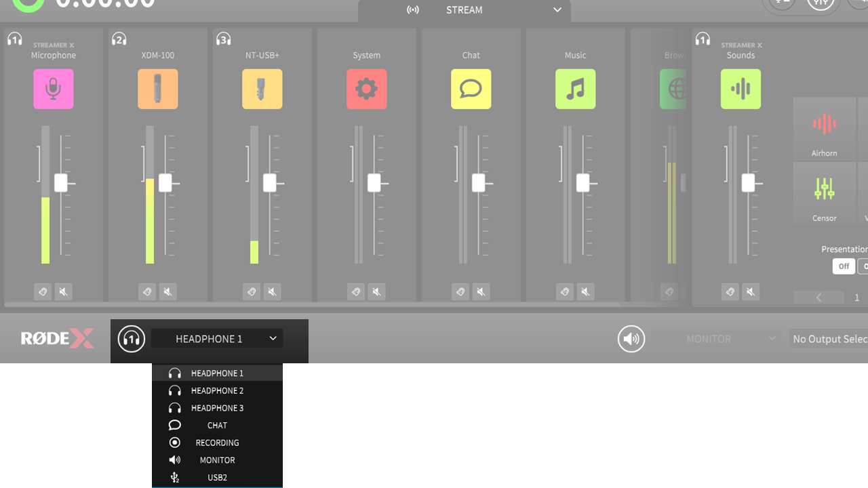Click the Music note icon
The image size is (868, 488).
[x=575, y=89]
